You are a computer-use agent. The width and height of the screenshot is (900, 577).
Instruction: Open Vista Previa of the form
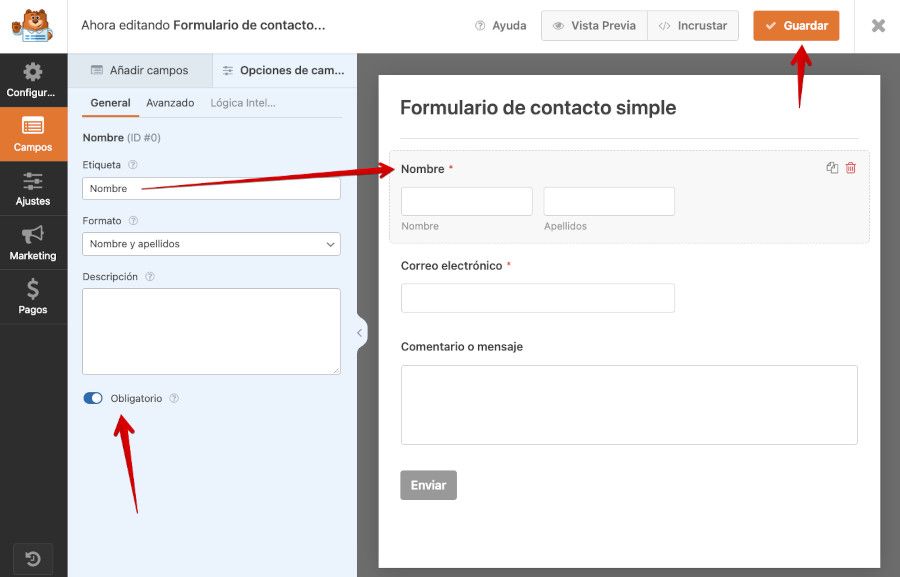(x=594, y=26)
